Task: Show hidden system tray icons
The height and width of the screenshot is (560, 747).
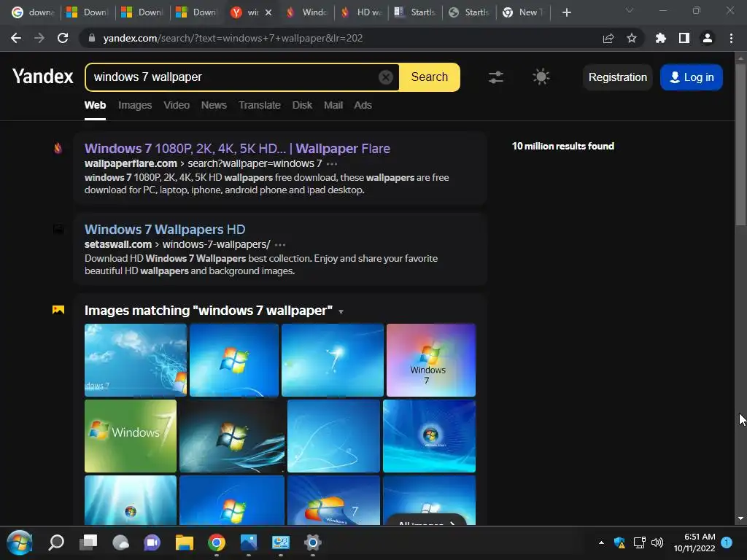Action: (x=601, y=542)
